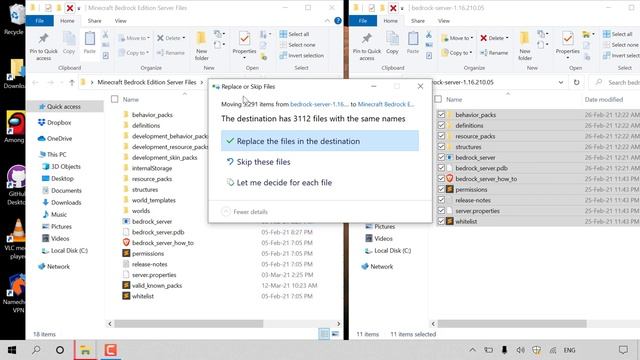Switch to View tab in left window
Image resolution: width=640 pixels, height=360 pixels.
click(120, 20)
